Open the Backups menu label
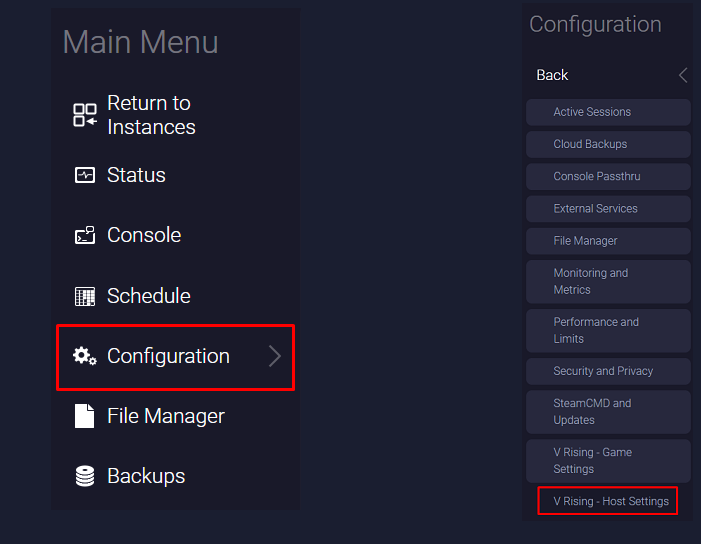Screen dimensions: 701x544 pyautogui.click(x=146, y=476)
